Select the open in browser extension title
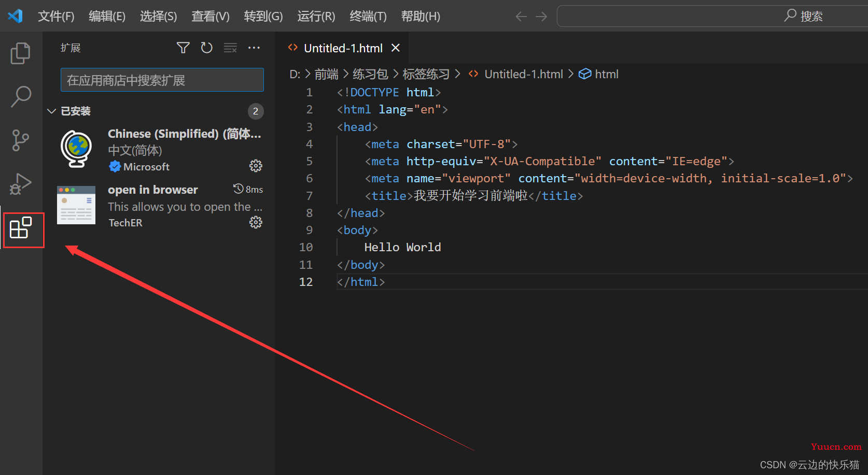 click(152, 190)
